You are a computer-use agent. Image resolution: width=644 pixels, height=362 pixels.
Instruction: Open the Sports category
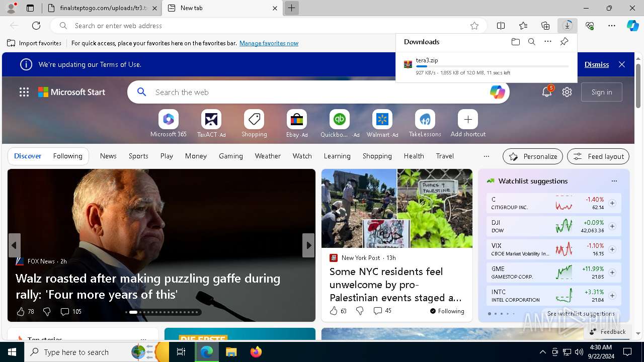(x=138, y=156)
